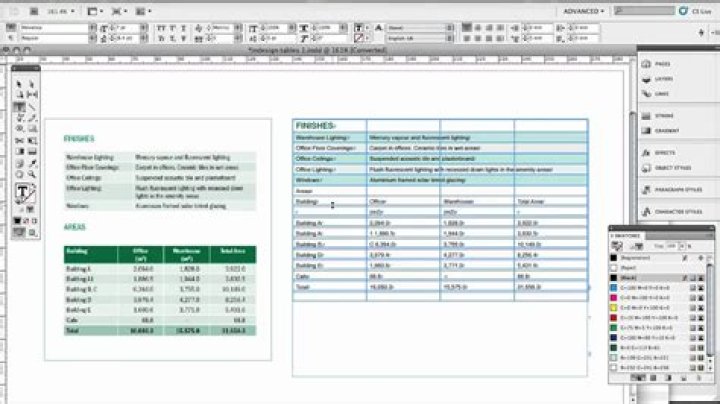Open the Character Styles panel

click(671, 212)
